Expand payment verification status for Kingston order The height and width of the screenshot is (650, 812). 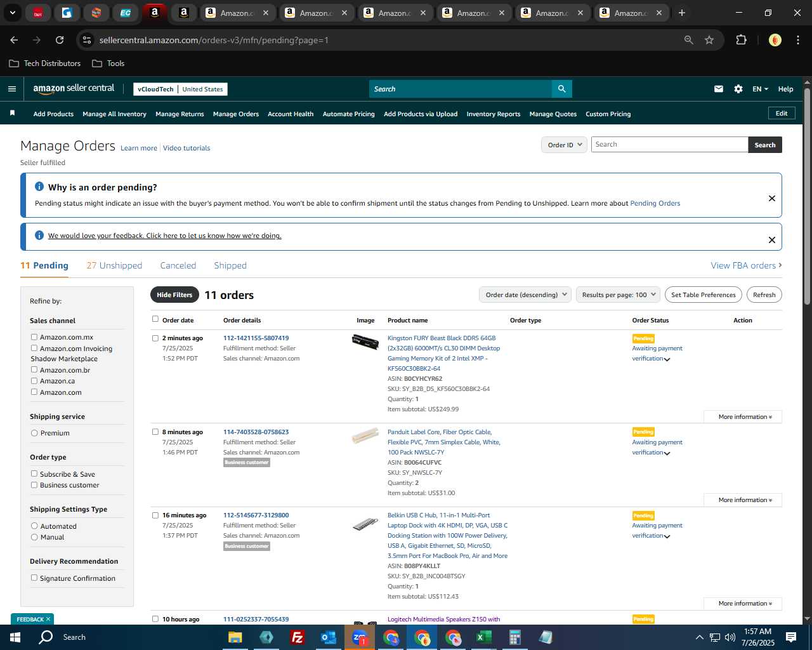tap(667, 359)
